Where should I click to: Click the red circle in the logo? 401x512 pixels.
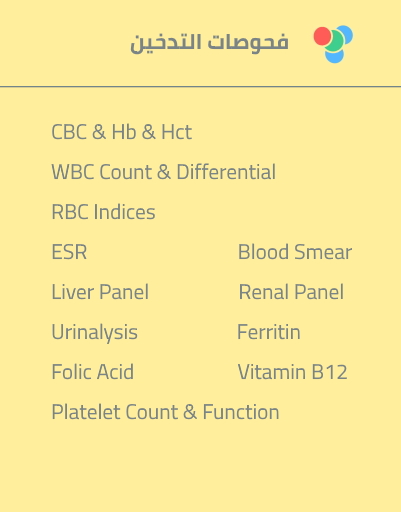click(x=322, y=36)
